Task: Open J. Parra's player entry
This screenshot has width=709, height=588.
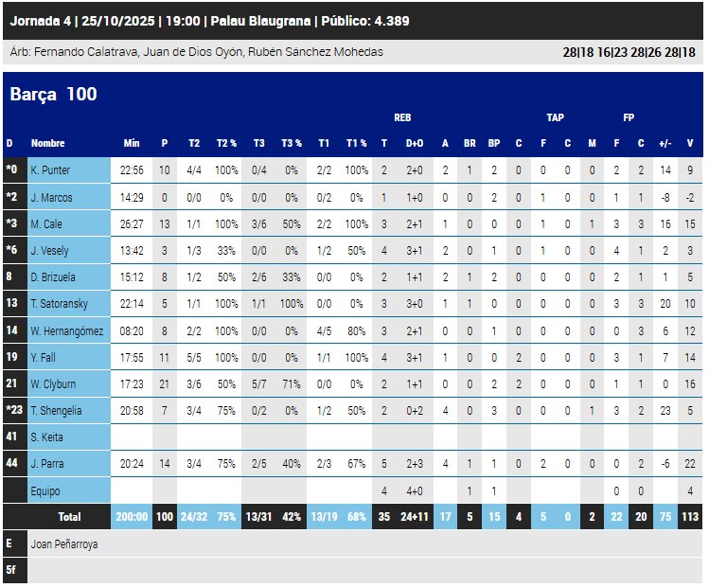Action: [x=45, y=464]
